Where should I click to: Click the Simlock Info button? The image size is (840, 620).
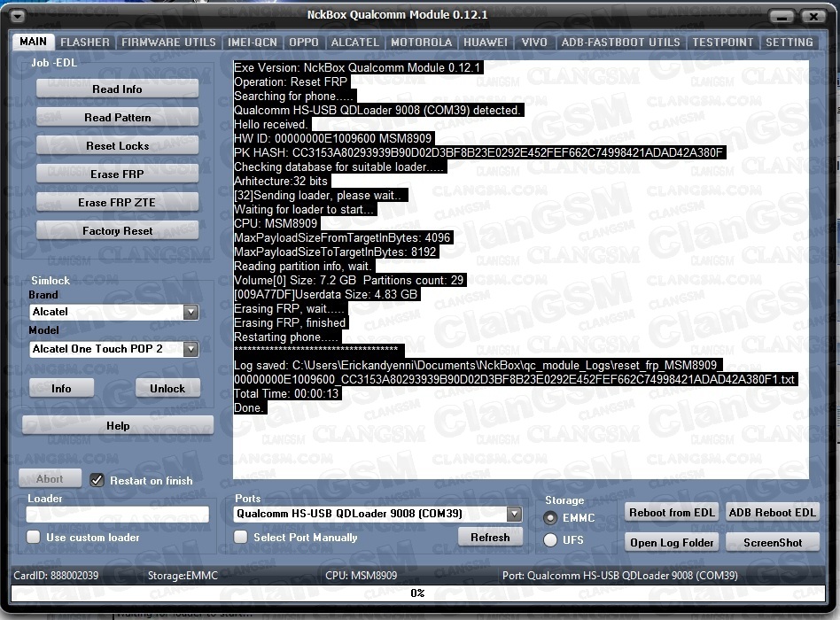(x=61, y=388)
